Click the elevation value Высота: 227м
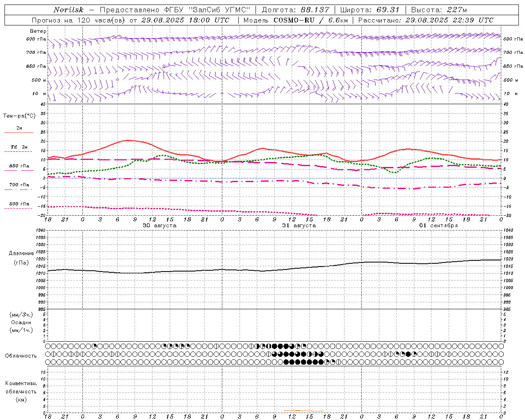This screenshot has width=525, height=420. pos(439,10)
